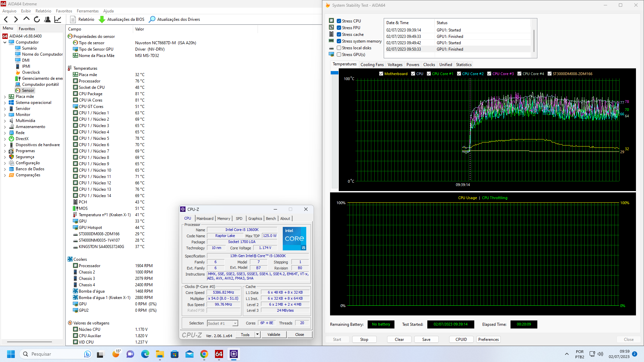Show hidden system tray icons
644x362 pixels.
tap(567, 354)
